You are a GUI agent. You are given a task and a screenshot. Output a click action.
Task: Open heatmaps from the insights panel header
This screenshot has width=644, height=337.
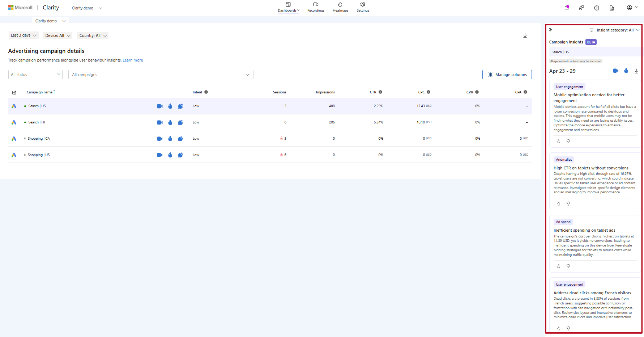(x=626, y=71)
